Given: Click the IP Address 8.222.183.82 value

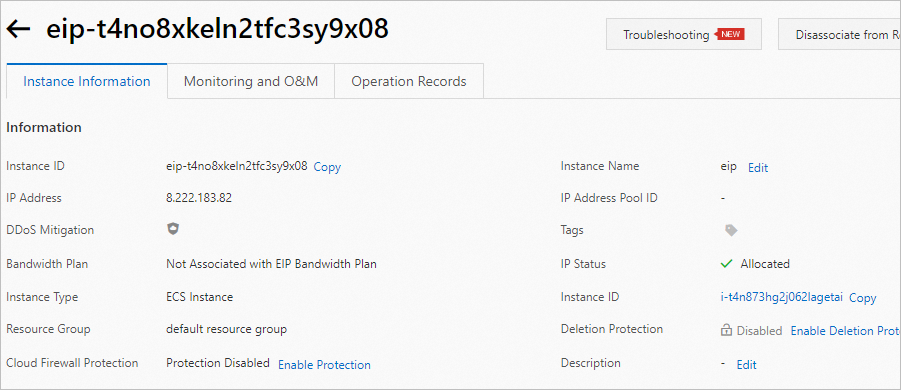Looking at the screenshot, I should [x=199, y=198].
